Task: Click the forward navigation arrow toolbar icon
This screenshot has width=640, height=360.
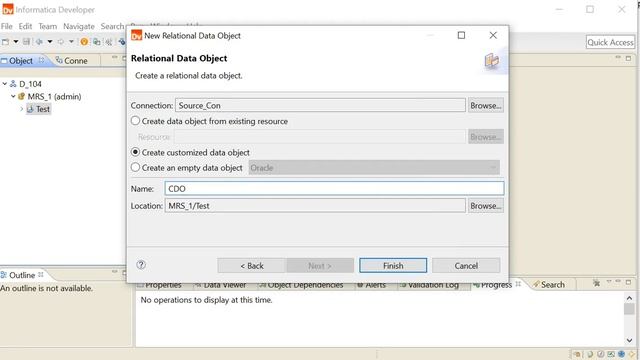Action: pyautogui.click(x=60, y=42)
